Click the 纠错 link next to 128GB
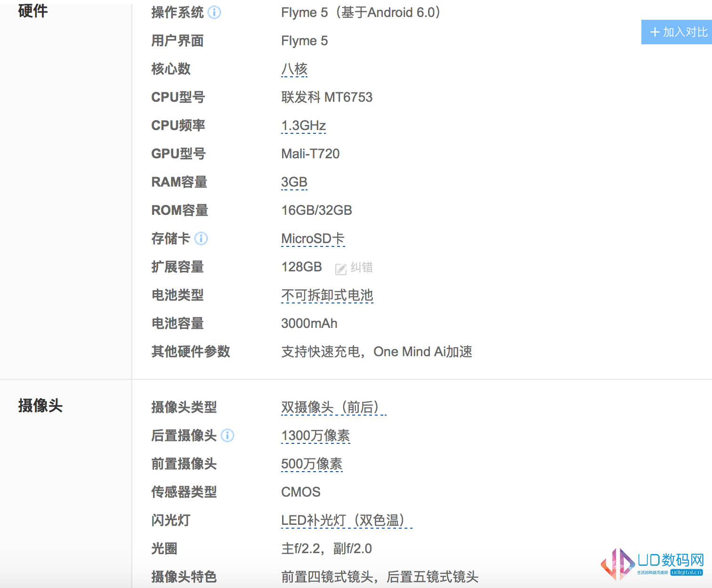This screenshot has width=712, height=588. tap(354, 268)
